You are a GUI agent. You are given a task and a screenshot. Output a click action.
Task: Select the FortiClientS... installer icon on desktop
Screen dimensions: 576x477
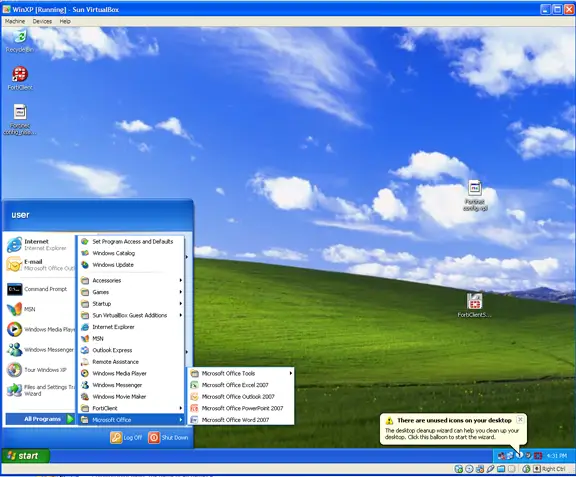pos(474,305)
